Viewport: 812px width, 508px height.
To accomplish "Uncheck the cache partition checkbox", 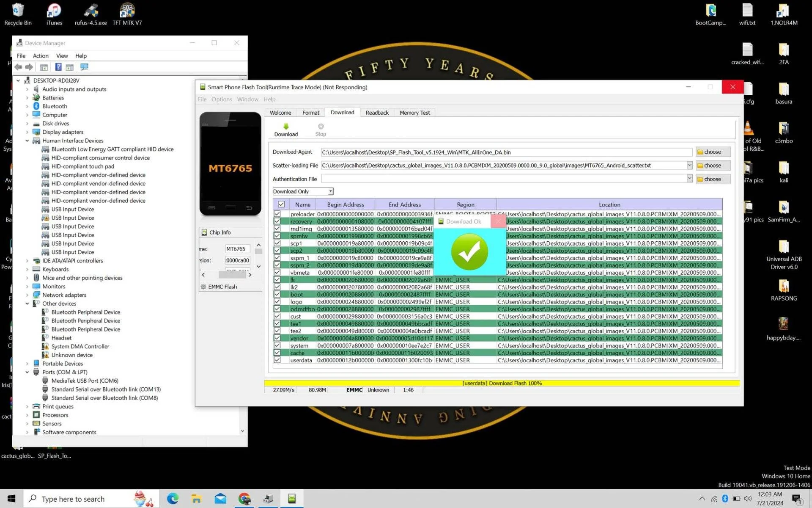I will point(277,353).
